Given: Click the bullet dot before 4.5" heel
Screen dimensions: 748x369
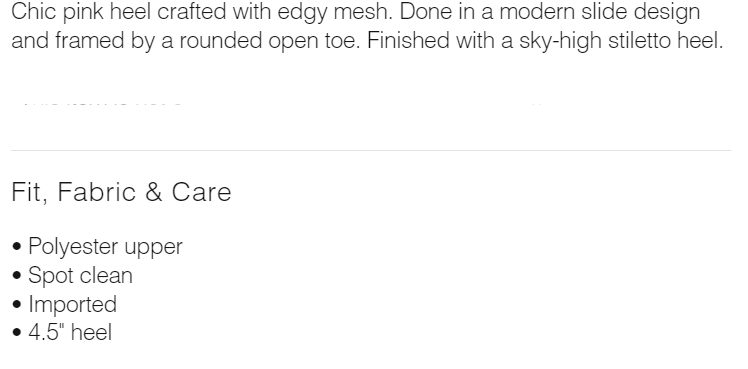Looking at the screenshot, I should click(18, 333).
